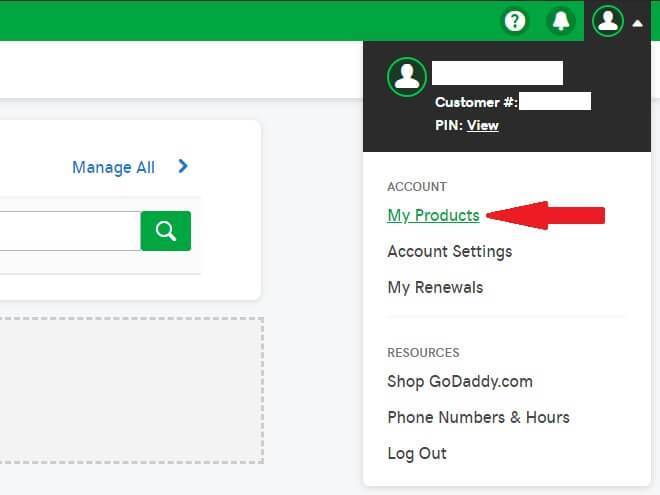This screenshot has height=495, width=660.
Task: Click the ACCOUNT section heading
Action: pos(417,186)
